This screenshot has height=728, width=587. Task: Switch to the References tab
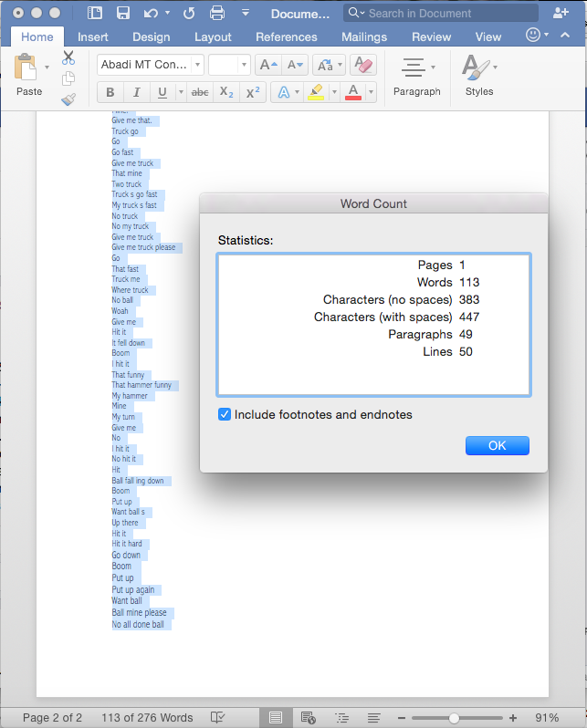coord(287,36)
